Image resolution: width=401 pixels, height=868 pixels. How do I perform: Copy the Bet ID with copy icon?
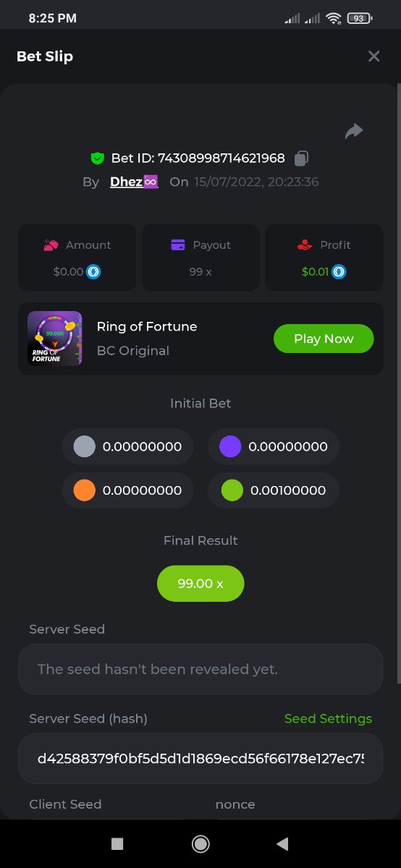pos(302,158)
